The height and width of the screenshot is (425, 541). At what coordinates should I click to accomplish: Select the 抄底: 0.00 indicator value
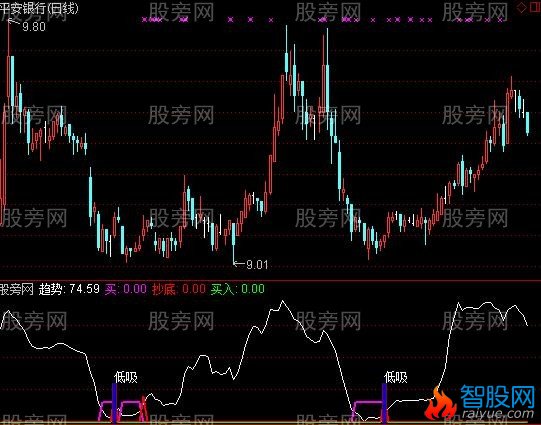(179, 289)
